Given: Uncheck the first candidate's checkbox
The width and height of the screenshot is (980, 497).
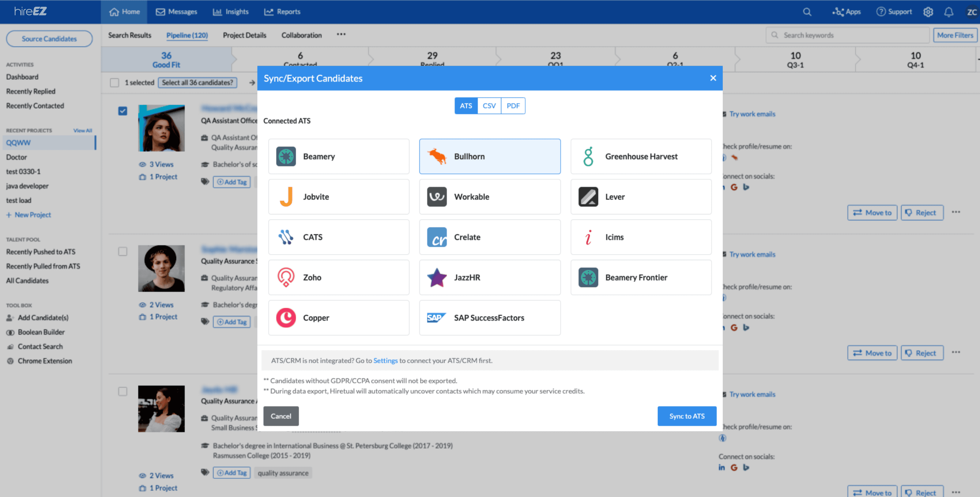Looking at the screenshot, I should click(123, 111).
